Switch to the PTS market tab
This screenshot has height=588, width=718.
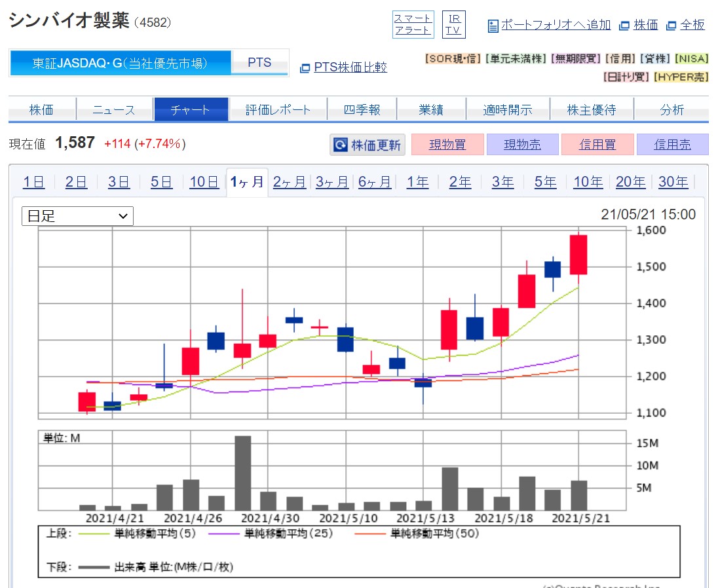[x=259, y=64]
